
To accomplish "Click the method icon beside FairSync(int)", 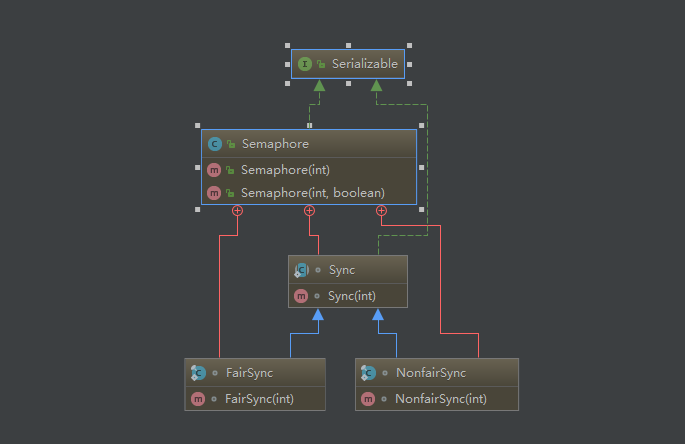I will pyautogui.click(x=198, y=399).
